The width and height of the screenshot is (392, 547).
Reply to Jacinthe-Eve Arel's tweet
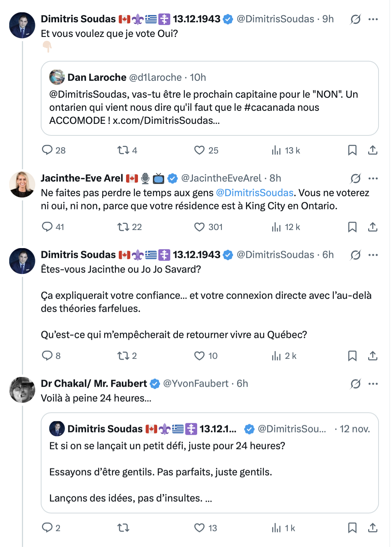pyautogui.click(x=47, y=227)
